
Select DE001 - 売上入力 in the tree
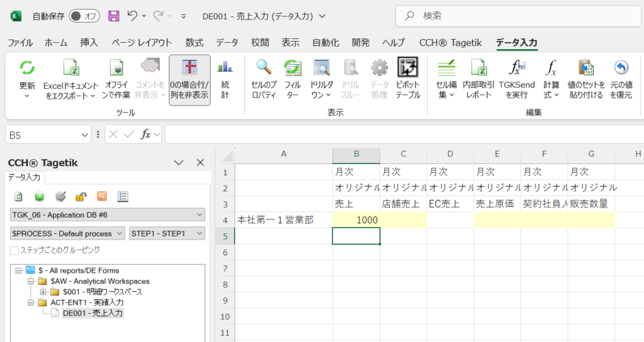click(92, 312)
